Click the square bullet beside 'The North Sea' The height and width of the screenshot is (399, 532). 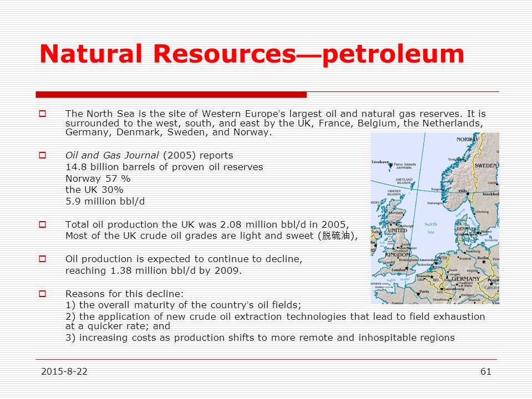click(x=43, y=114)
